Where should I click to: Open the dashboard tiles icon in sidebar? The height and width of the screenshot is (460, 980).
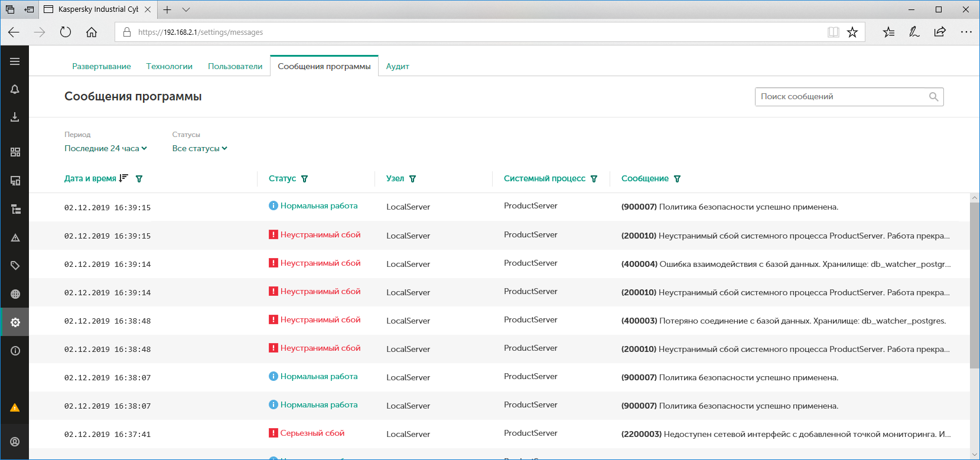tap(15, 152)
